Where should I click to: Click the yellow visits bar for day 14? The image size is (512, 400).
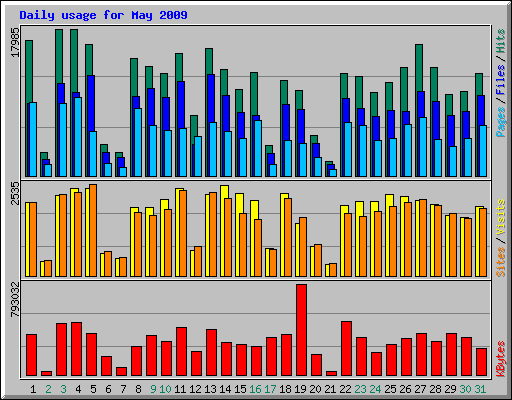[224, 192]
